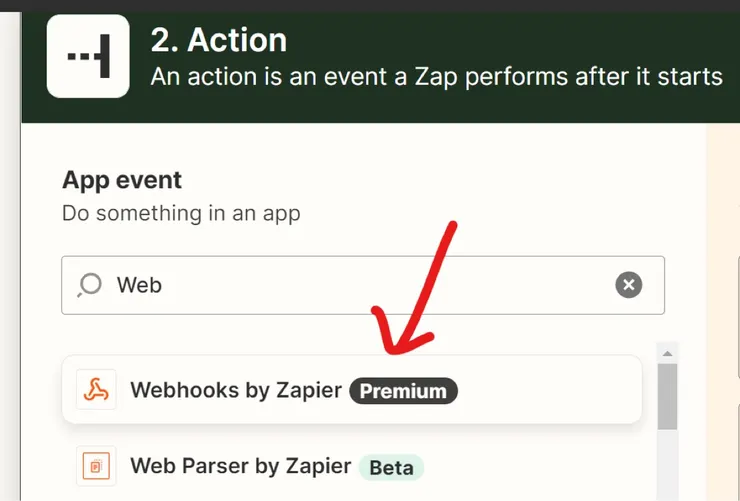Clear the search text with X icon
The height and width of the screenshot is (501, 740).
[x=628, y=285]
